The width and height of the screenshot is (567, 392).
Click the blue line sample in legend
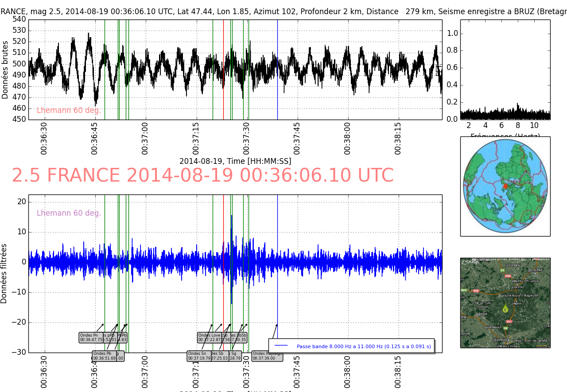point(281,346)
